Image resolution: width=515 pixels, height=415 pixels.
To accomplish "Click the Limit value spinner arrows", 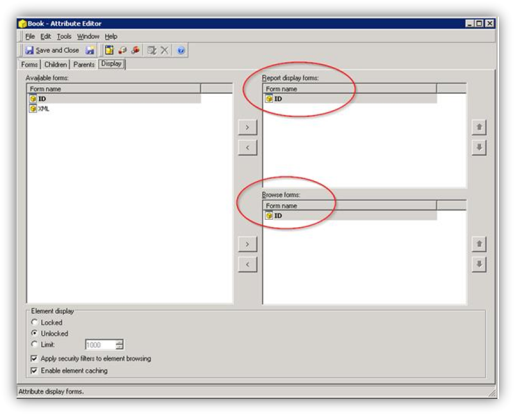I will click(x=119, y=345).
